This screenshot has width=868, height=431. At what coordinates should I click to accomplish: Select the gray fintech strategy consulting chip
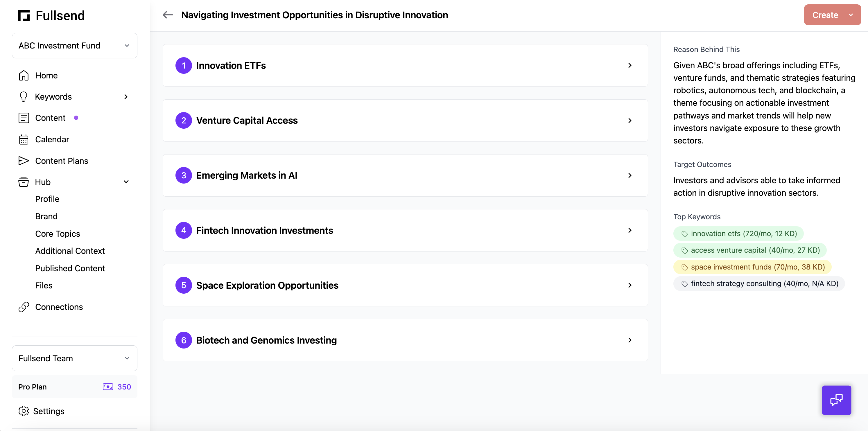(x=759, y=284)
